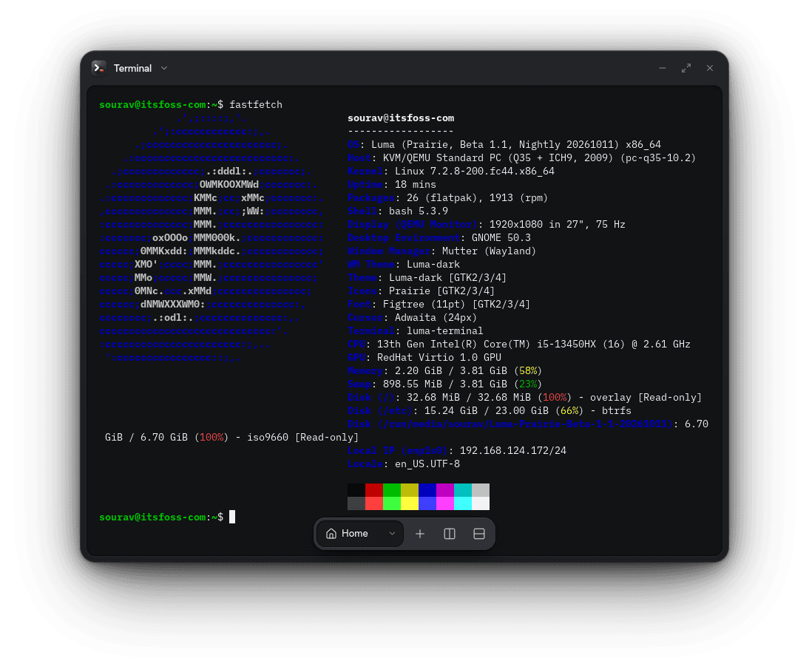809x672 pixels.
Task: Click the btrfs disk '66%' figure
Action: [569, 411]
